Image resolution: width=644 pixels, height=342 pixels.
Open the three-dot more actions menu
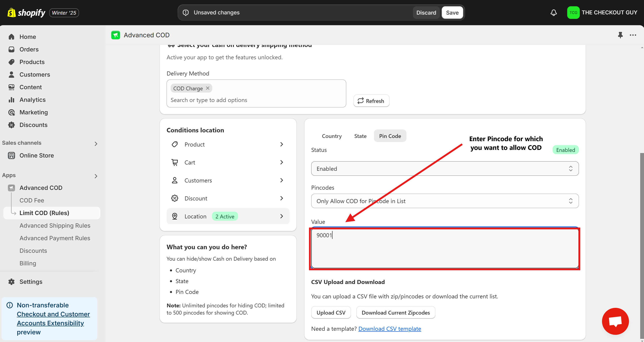pos(633,35)
